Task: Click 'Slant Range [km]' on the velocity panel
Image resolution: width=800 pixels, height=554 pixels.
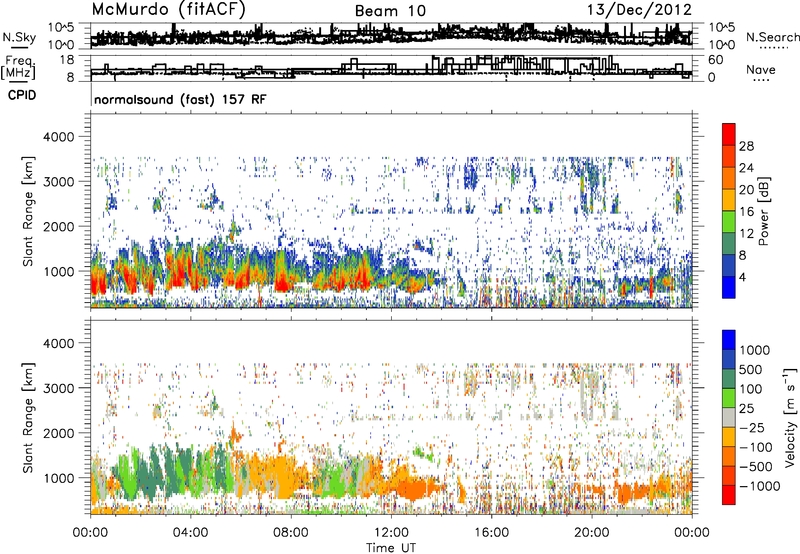Action: tap(28, 418)
